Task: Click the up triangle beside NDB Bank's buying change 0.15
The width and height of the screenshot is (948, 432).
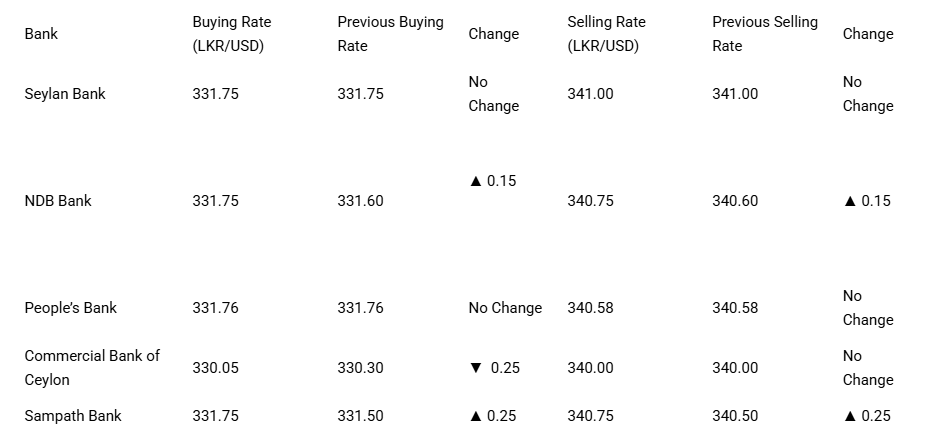Action: pyautogui.click(x=475, y=181)
